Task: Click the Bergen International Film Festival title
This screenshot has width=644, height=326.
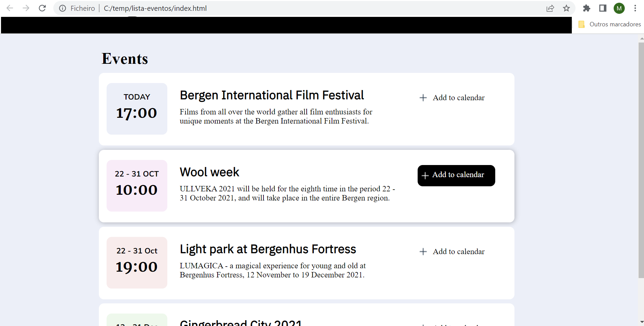Action: 272,95
